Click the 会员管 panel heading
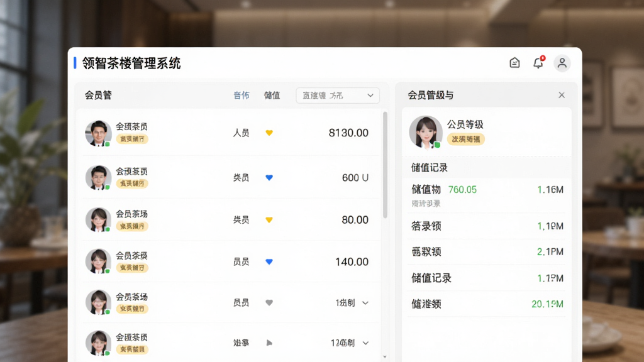The height and width of the screenshot is (362, 644). [x=98, y=96]
